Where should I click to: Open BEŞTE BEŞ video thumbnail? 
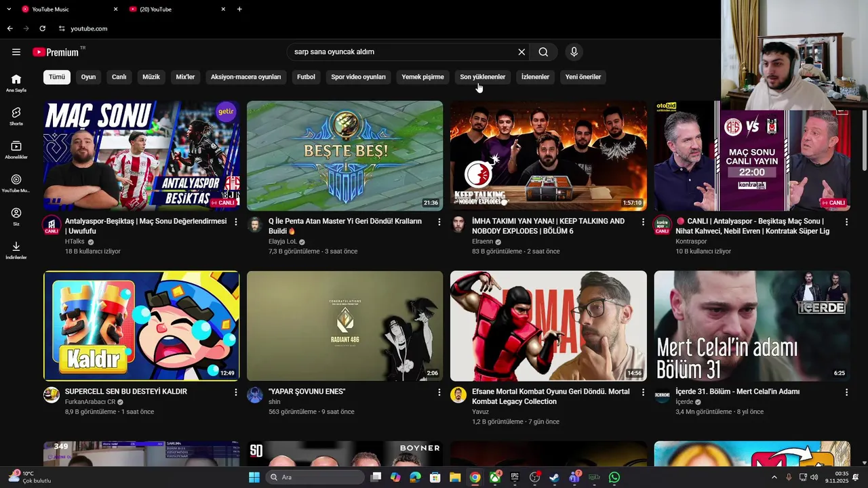click(x=344, y=156)
